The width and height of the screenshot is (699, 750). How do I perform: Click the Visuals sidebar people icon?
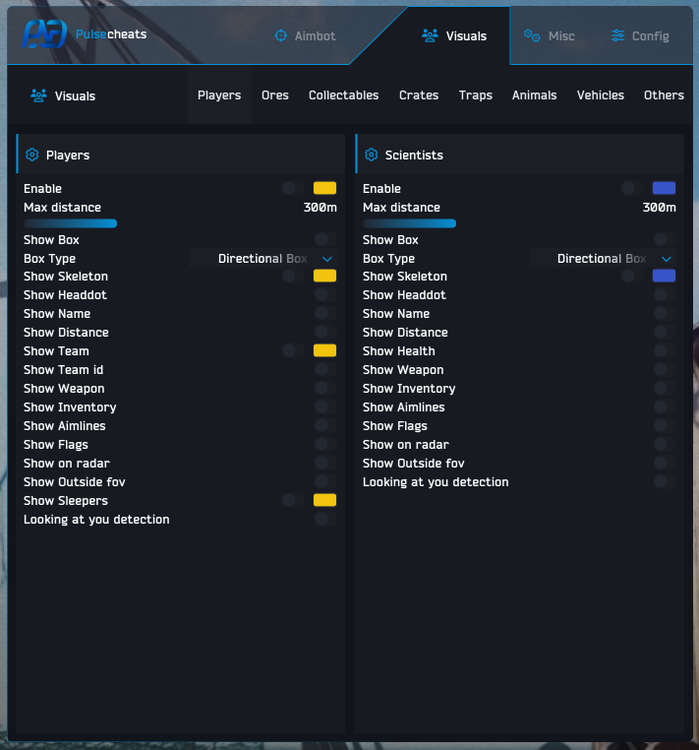pos(39,96)
